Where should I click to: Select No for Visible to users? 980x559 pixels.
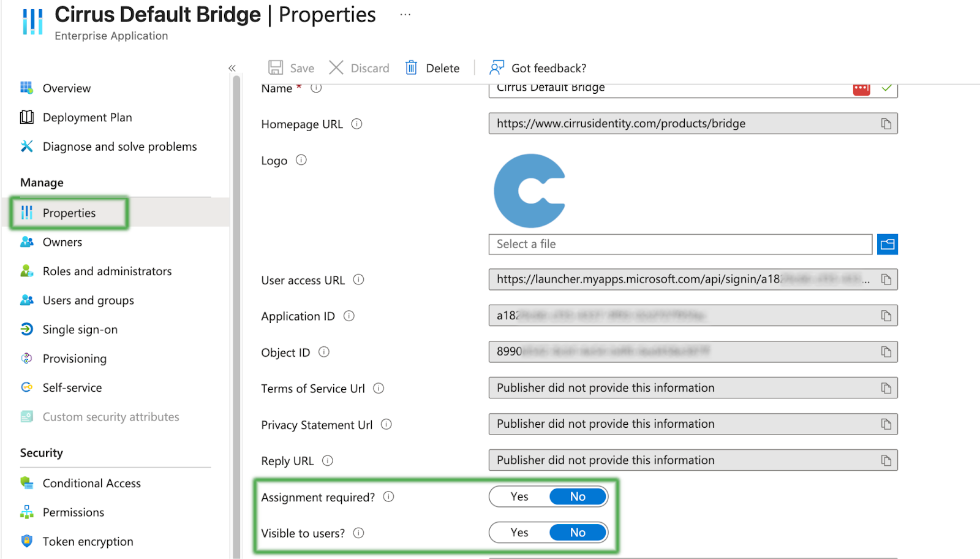(578, 533)
